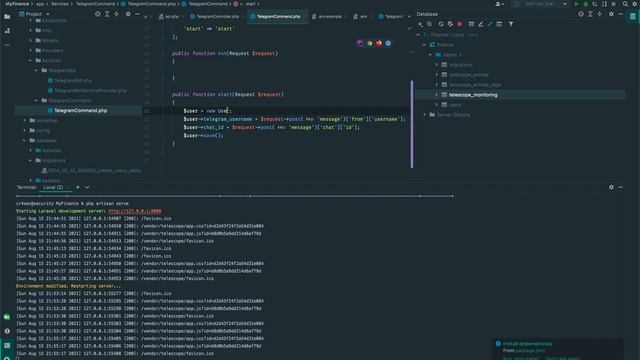Add new terminal tab with plus icon
This screenshot has width=640, height=360.
point(78,187)
